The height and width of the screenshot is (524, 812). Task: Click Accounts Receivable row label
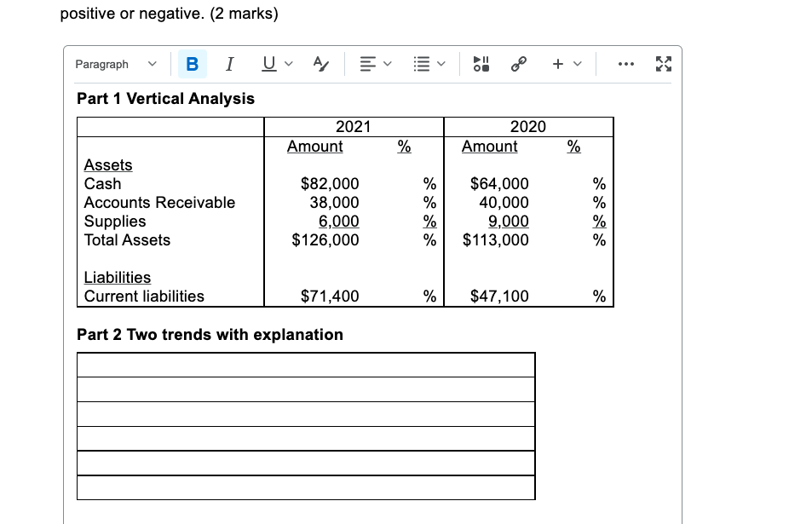click(159, 203)
